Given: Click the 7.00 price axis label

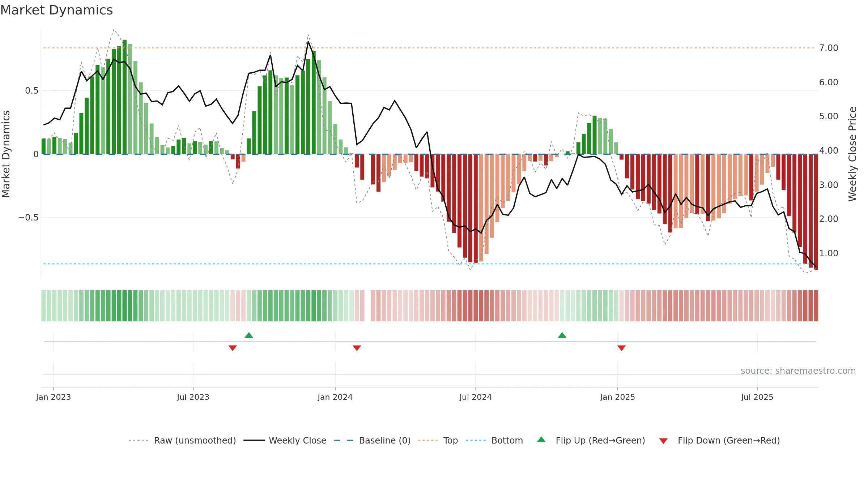Looking at the screenshot, I should pyautogui.click(x=829, y=48).
